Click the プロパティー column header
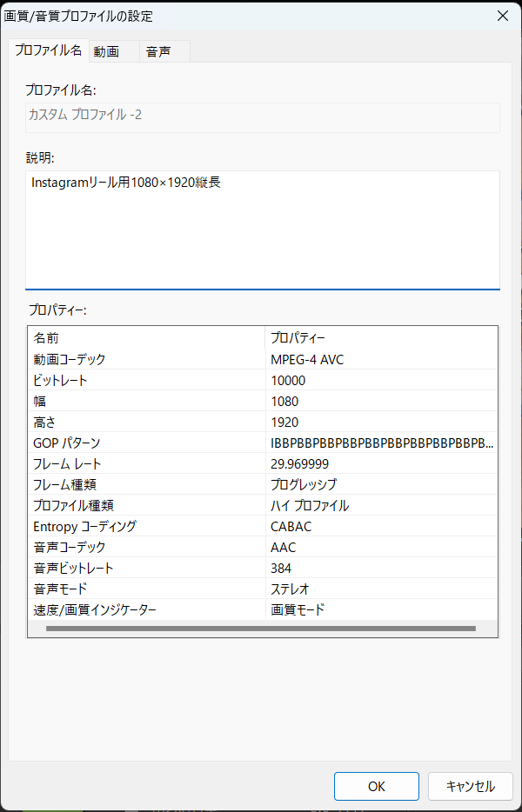The image size is (522, 812). point(382,337)
